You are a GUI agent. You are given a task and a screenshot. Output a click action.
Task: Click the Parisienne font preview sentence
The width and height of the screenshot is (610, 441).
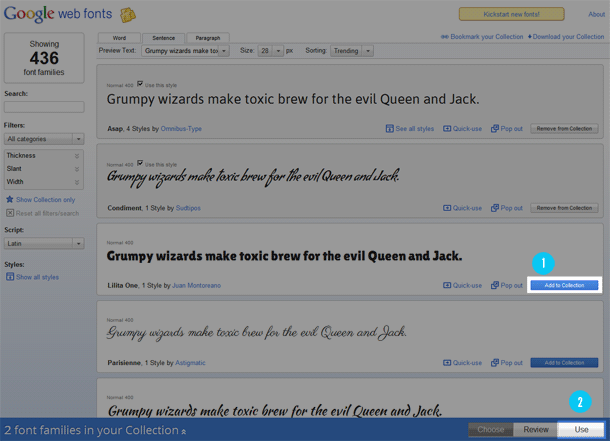[x=257, y=332]
